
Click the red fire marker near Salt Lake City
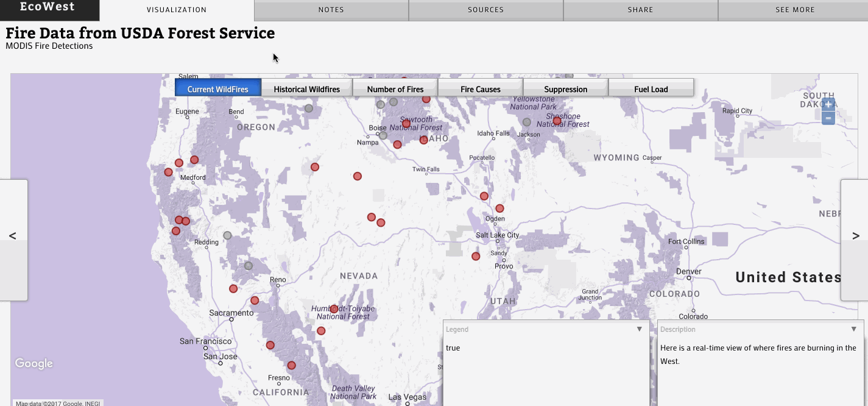pos(476,257)
